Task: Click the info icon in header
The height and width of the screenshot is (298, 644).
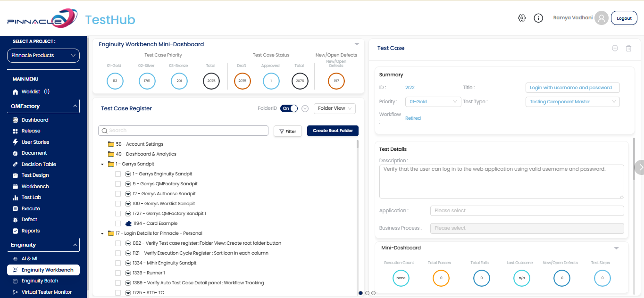Action: click(x=538, y=18)
